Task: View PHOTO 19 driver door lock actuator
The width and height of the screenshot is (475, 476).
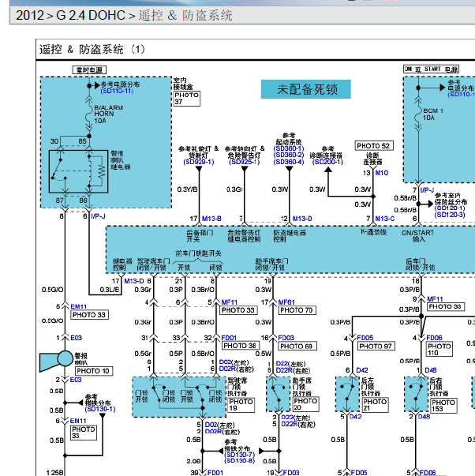Action: pyautogui.click(x=241, y=405)
